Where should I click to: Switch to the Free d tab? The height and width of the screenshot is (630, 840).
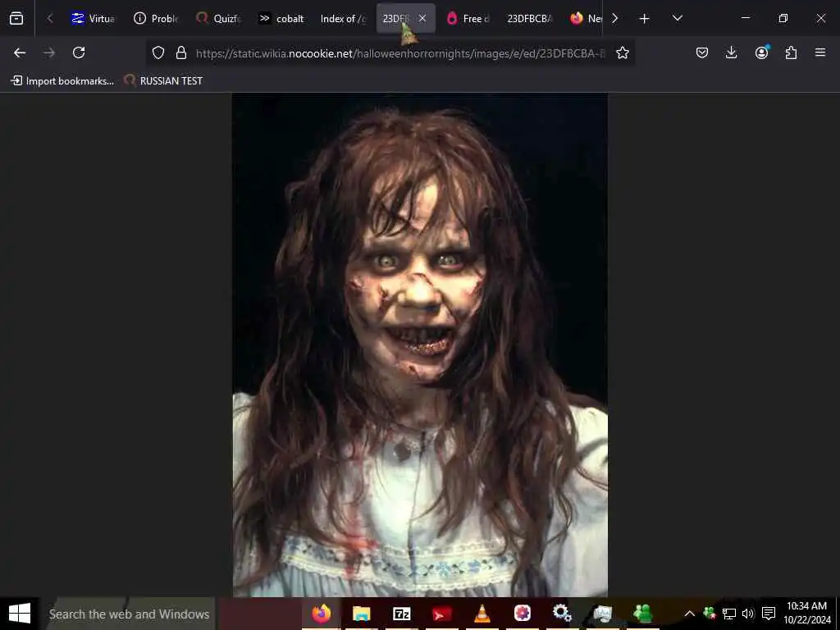click(468, 19)
